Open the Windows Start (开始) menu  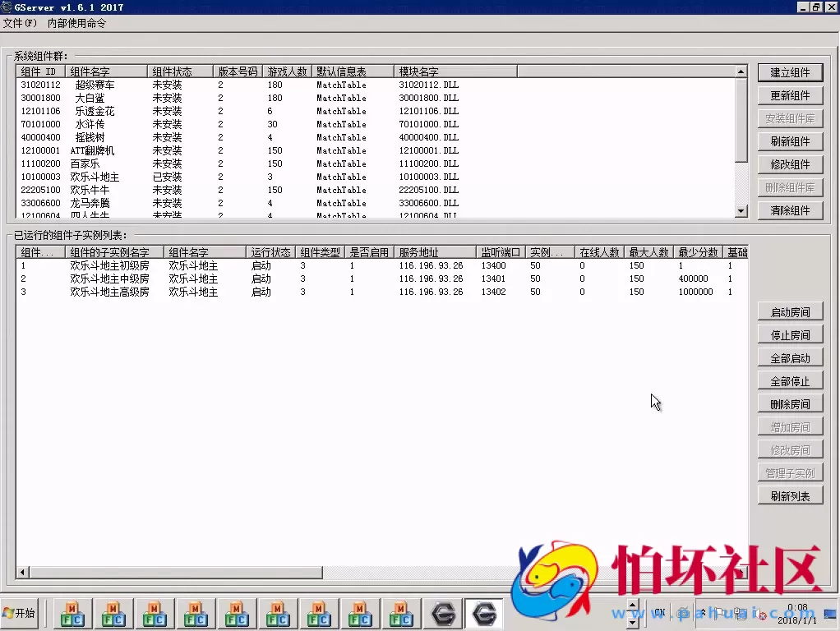tap(20, 613)
